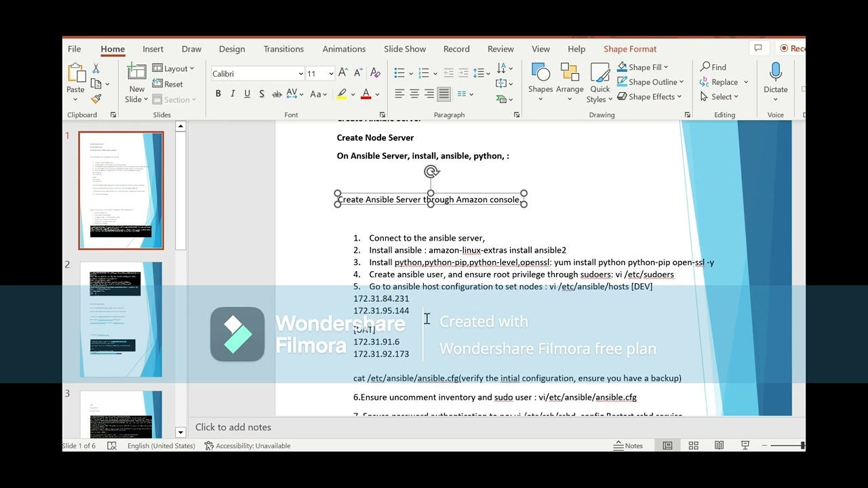Click the notes field 'Click to add notes'
Viewport: 868px width, 488px height.
tap(233, 427)
